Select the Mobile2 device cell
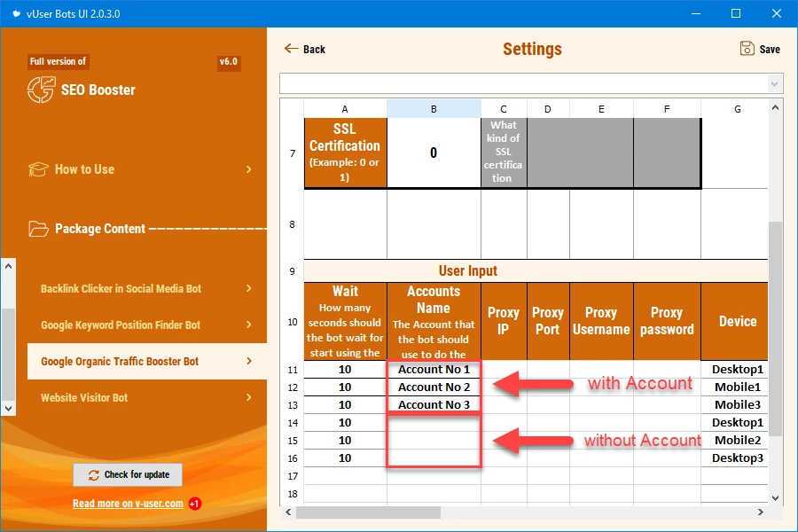The width and height of the screenshot is (798, 532). [735, 441]
